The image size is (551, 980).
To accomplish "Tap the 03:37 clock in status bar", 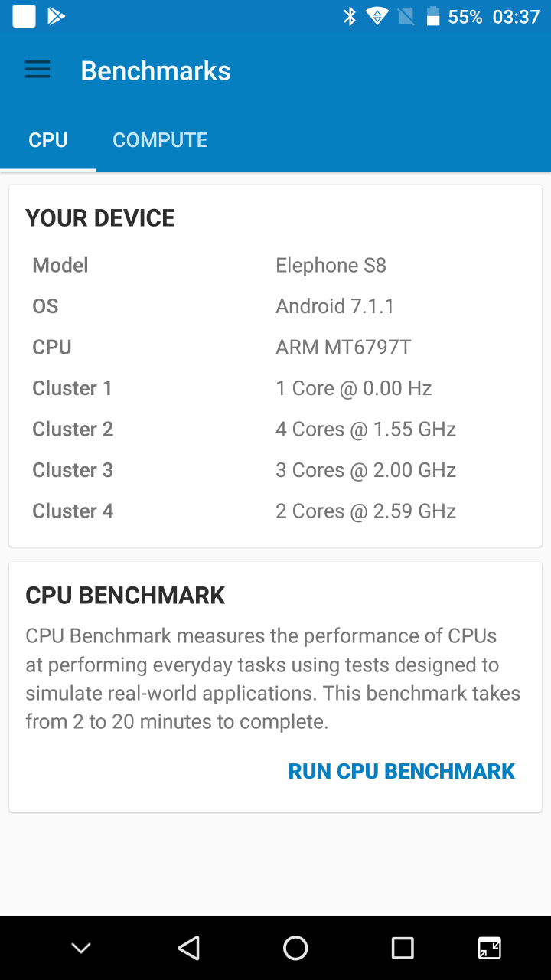I will [516, 17].
